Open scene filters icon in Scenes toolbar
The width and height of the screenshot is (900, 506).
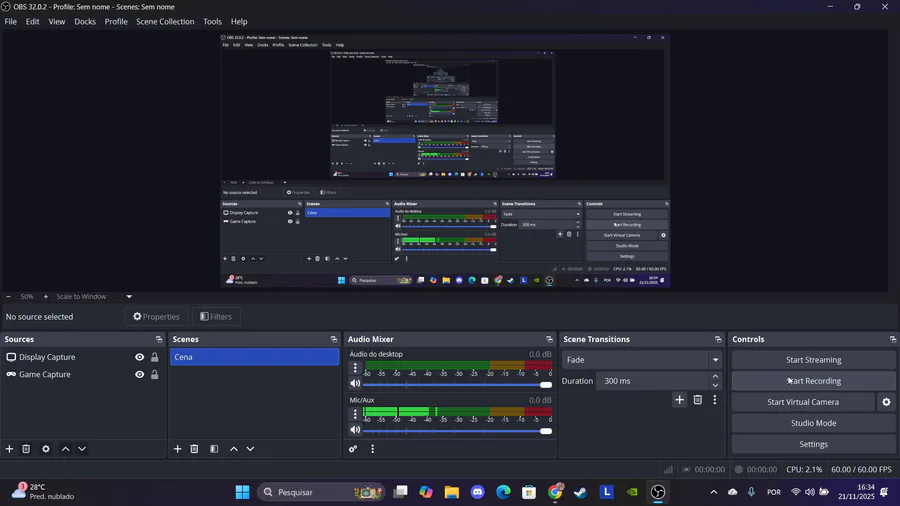[214, 449]
